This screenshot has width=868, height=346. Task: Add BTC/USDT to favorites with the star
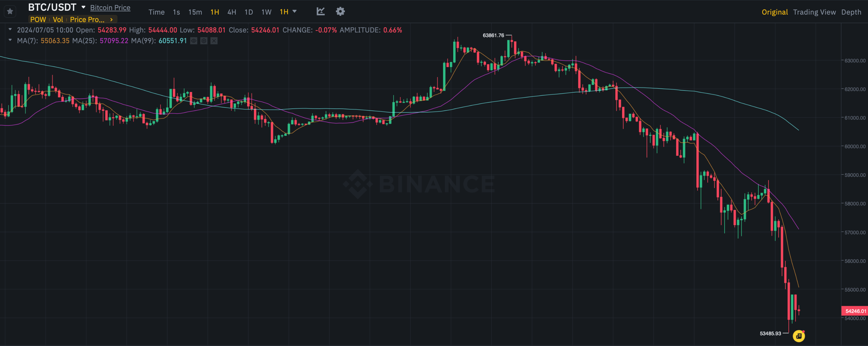click(10, 11)
